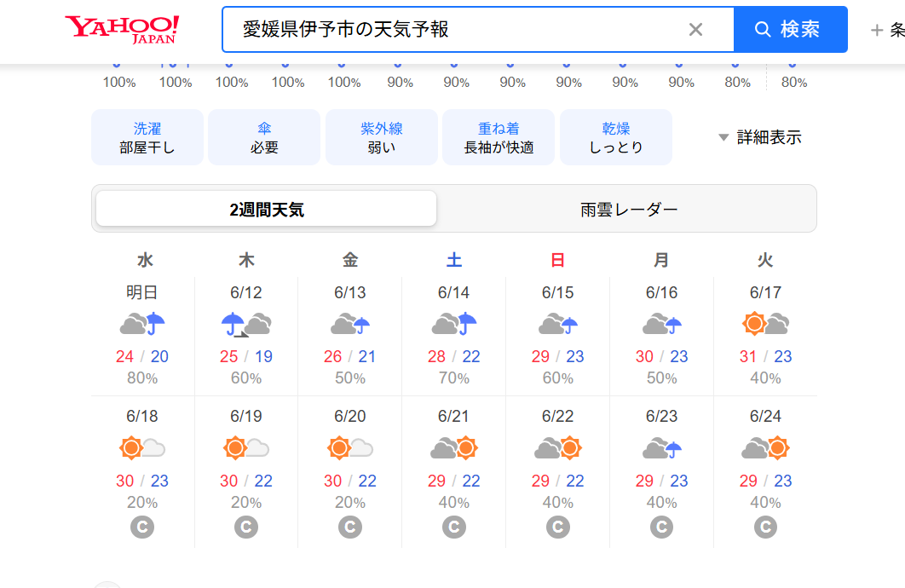
Task: Switch to the 雨雲レーダー tab
Action: [629, 209]
